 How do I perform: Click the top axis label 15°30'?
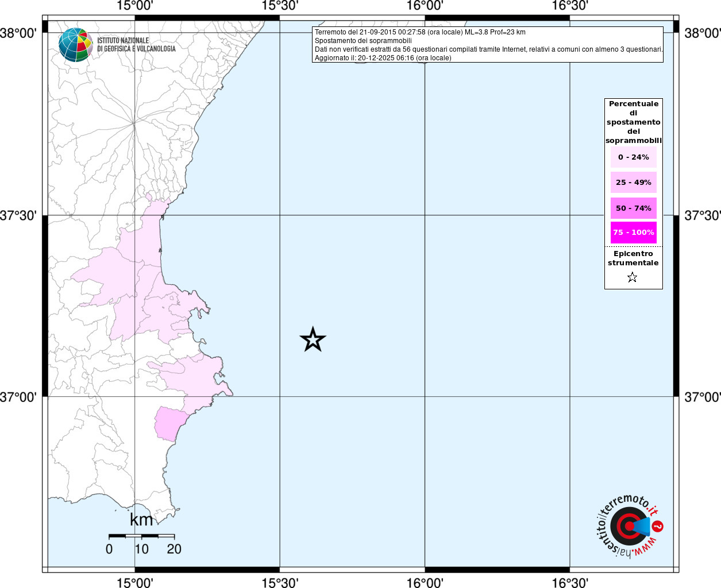280,6
